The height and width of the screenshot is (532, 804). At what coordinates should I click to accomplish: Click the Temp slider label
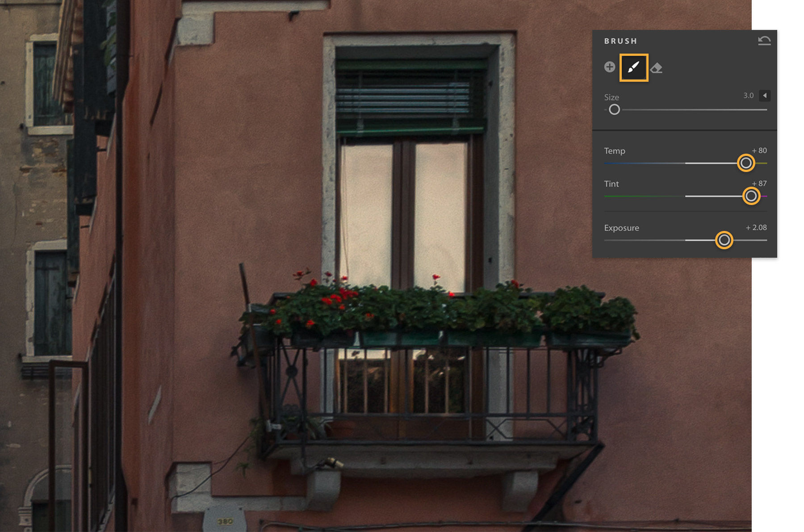tap(615, 151)
